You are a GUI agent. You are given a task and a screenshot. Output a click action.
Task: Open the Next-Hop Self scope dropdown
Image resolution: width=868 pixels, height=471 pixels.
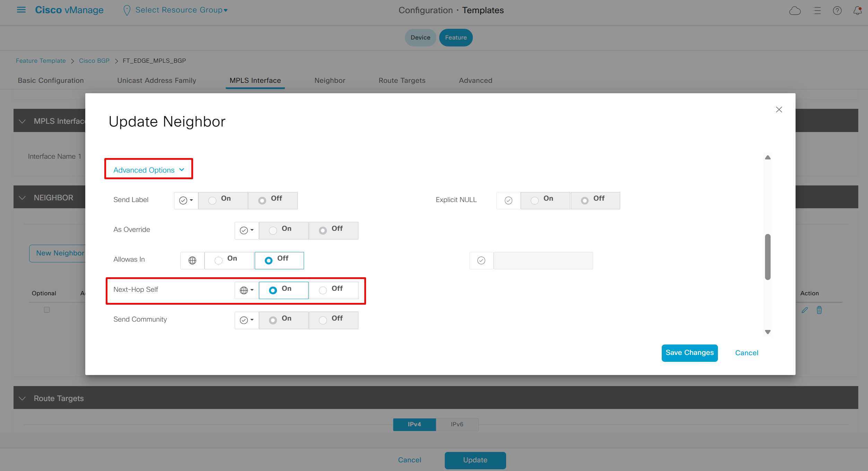(x=246, y=290)
